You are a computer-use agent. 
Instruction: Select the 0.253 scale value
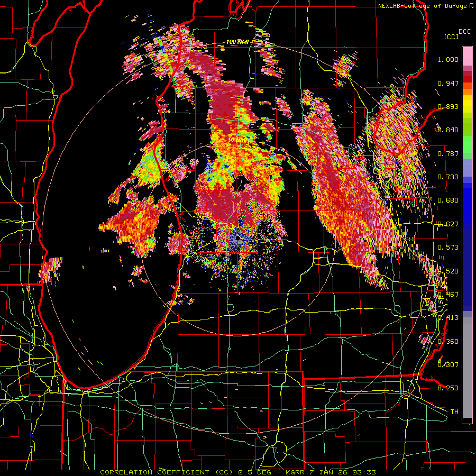(x=448, y=388)
